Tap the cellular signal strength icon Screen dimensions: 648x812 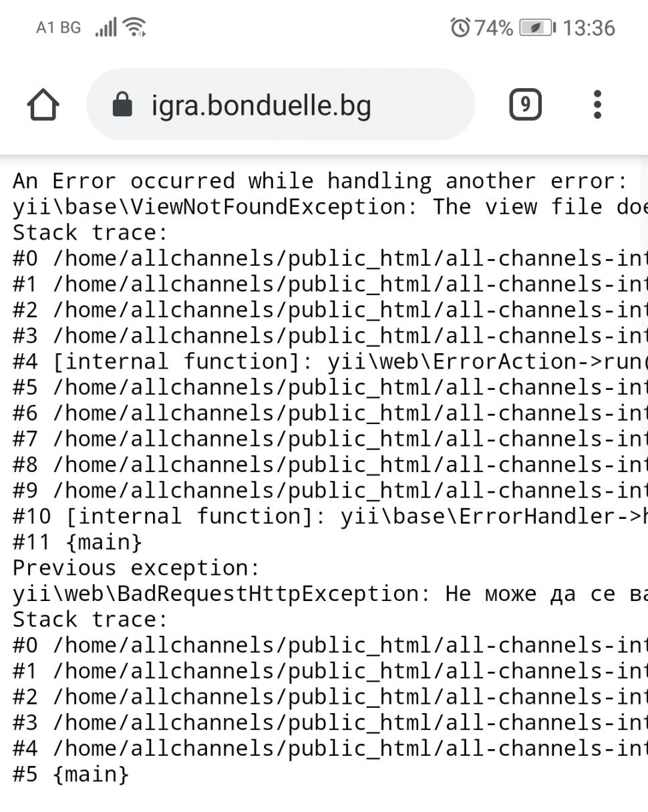click(106, 27)
